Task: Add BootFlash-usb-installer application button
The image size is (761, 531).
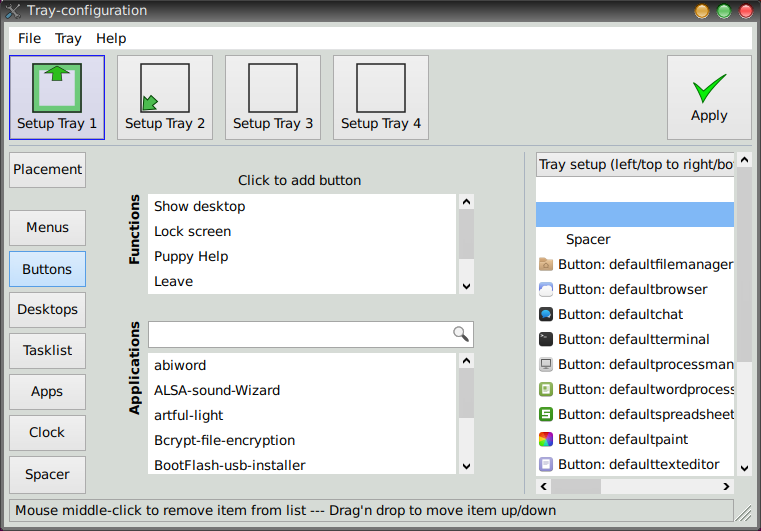Action: click(302, 465)
